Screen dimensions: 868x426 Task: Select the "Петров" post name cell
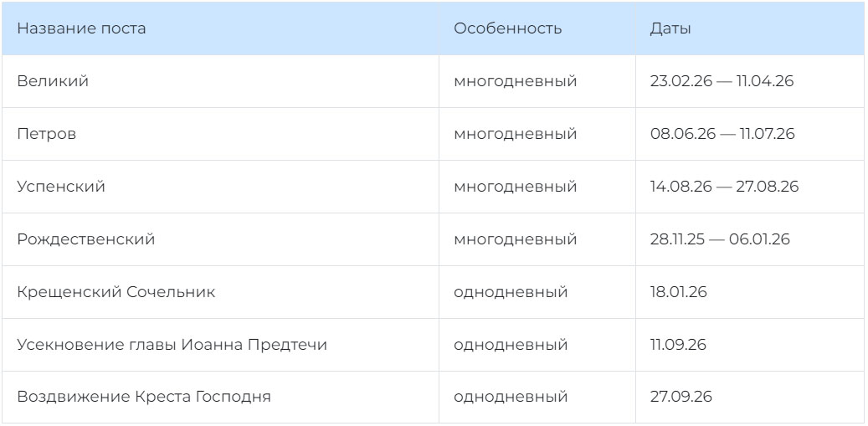(47, 134)
